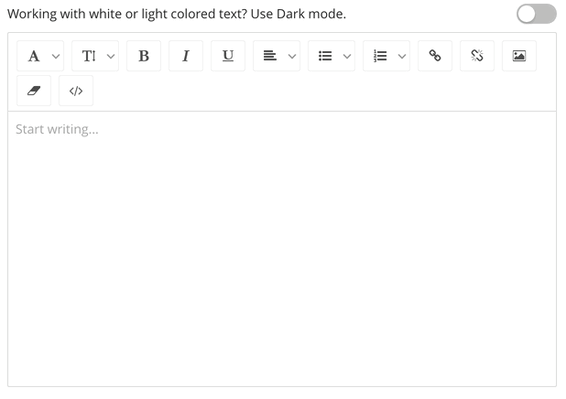Select the text size TI icon
The height and width of the screenshot is (399, 566).
click(x=89, y=56)
